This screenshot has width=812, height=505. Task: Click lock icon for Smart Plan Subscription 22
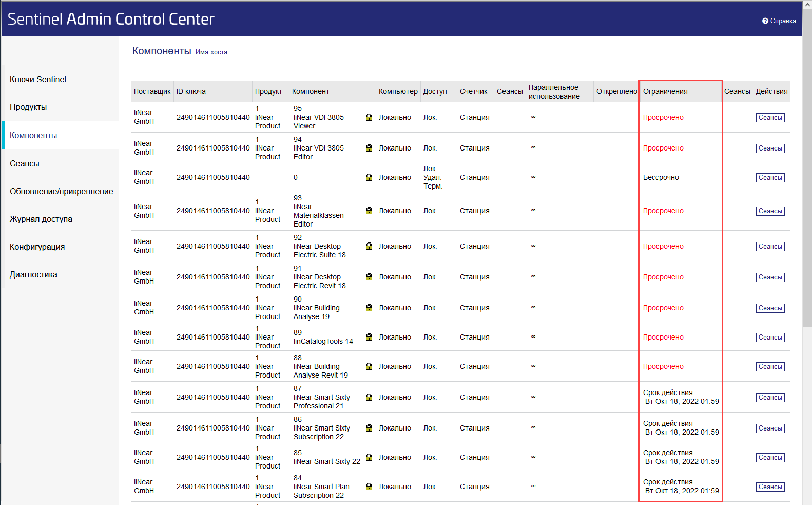point(369,487)
